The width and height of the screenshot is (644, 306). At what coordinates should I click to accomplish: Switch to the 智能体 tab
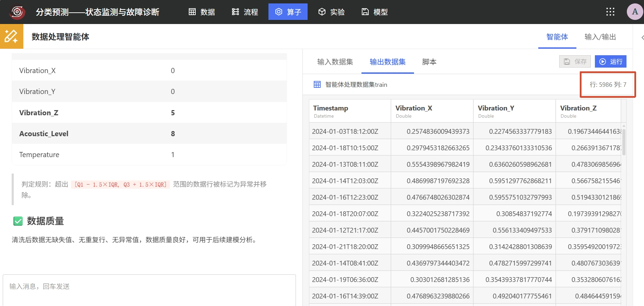557,37
